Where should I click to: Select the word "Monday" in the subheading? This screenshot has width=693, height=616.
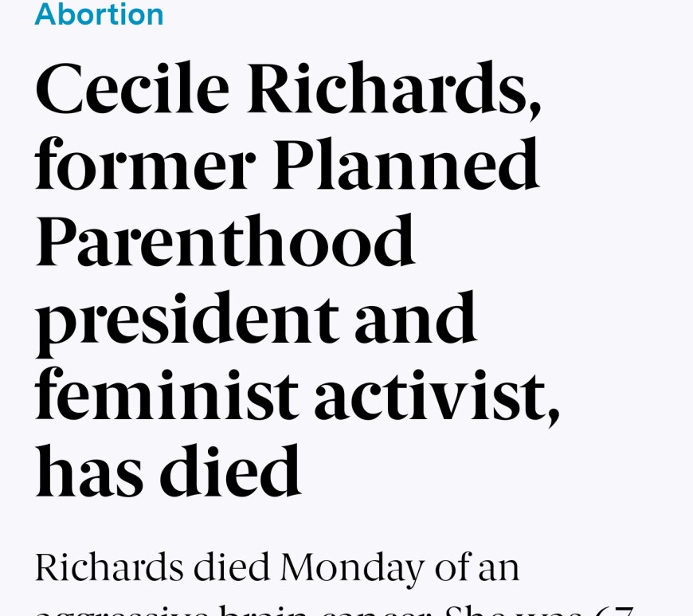(x=352, y=567)
